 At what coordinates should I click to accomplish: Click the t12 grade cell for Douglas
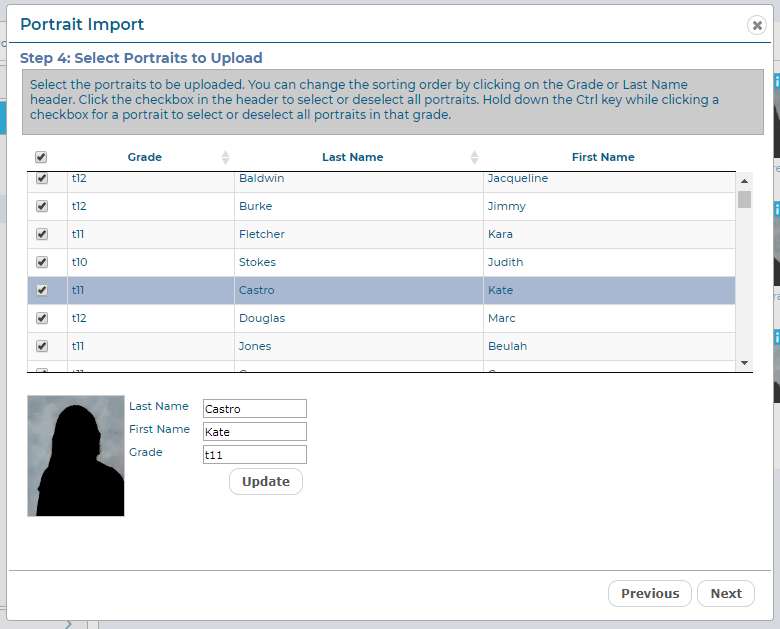(151, 318)
